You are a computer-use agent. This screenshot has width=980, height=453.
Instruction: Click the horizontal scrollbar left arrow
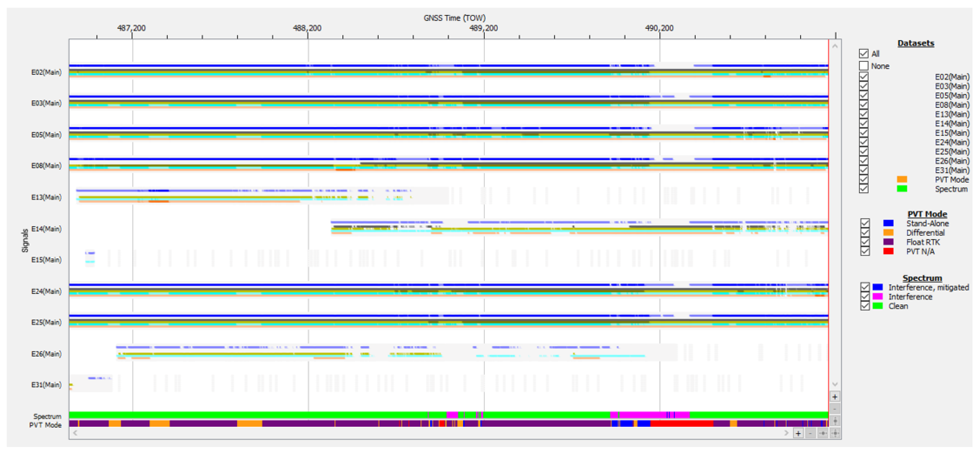(x=75, y=433)
